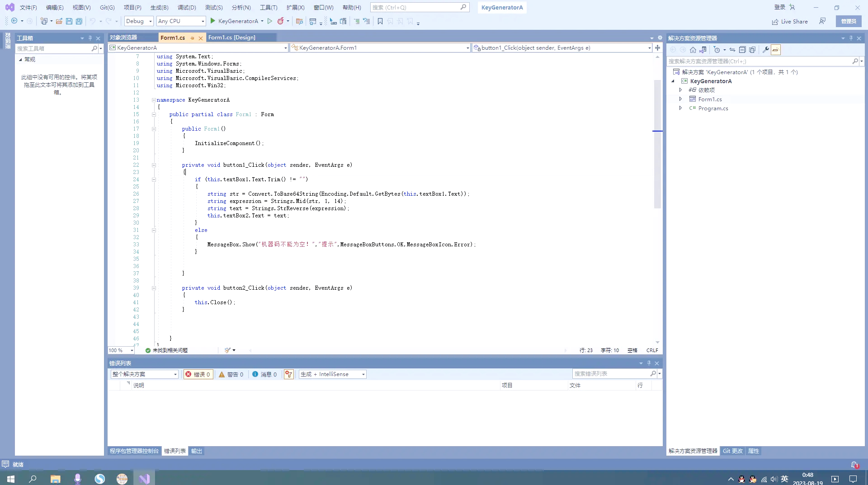This screenshot has height=485, width=868.
Task: Toggle the Warnings 0 filter button
Action: tap(231, 374)
